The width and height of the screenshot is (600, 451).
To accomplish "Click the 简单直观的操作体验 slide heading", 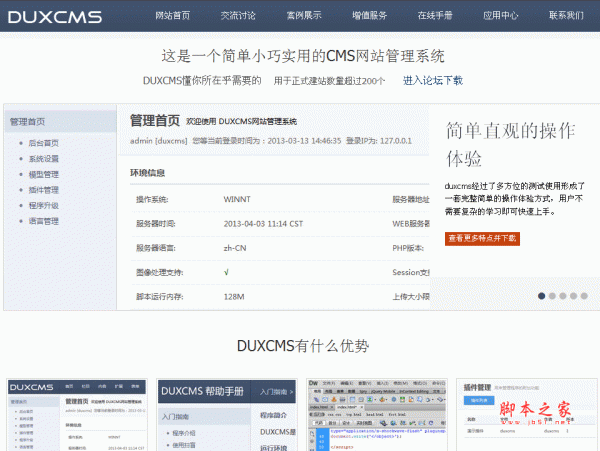I will 511,145.
